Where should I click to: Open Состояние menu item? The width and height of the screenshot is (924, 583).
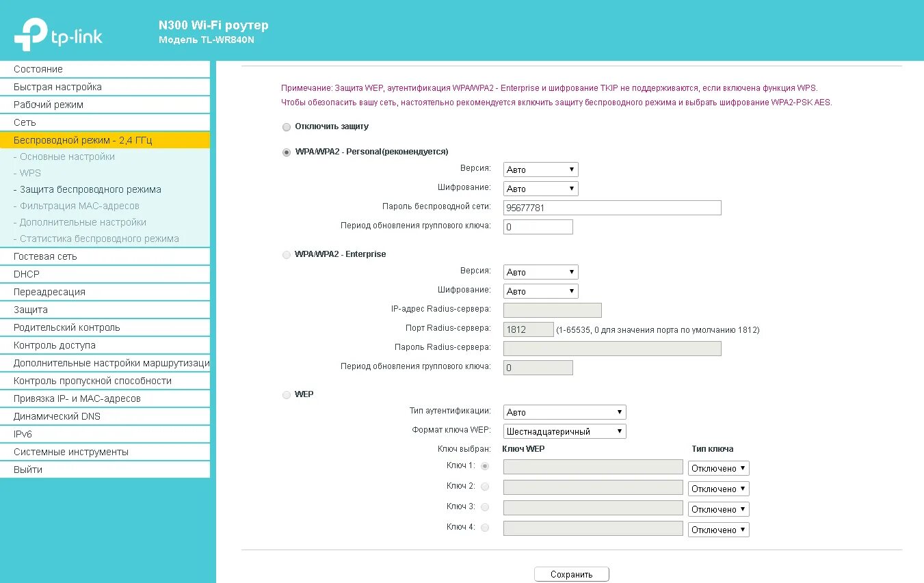tap(105, 69)
